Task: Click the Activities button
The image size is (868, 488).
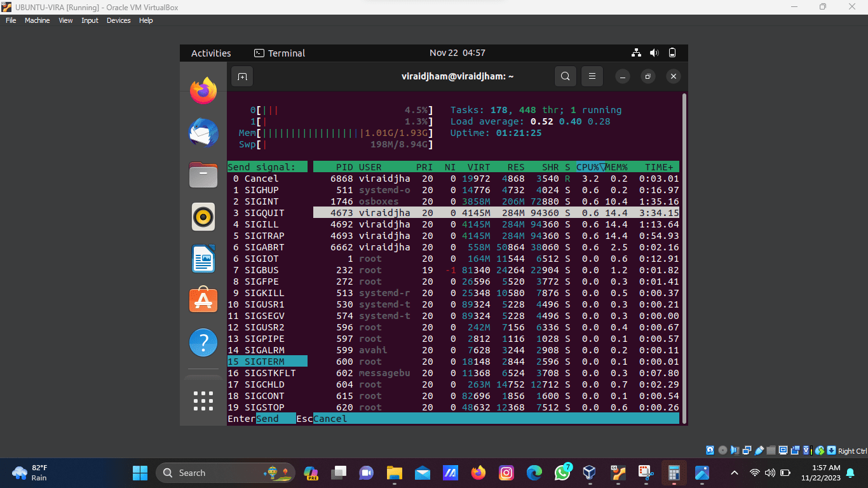Action: [x=211, y=53]
